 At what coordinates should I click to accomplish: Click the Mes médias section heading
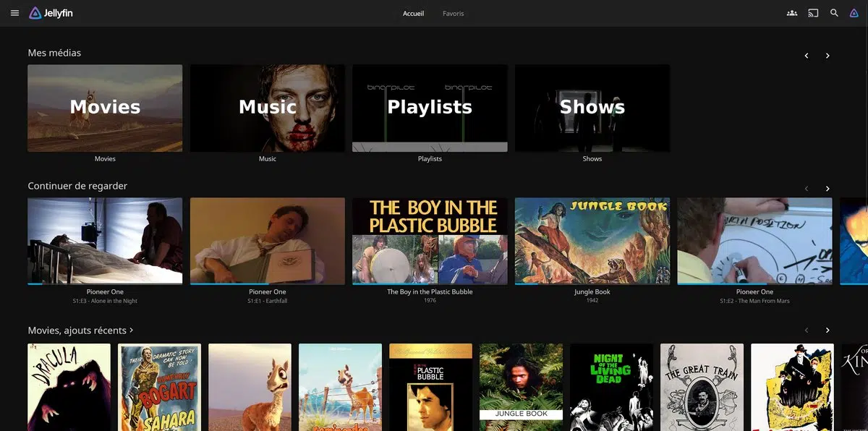coord(54,53)
